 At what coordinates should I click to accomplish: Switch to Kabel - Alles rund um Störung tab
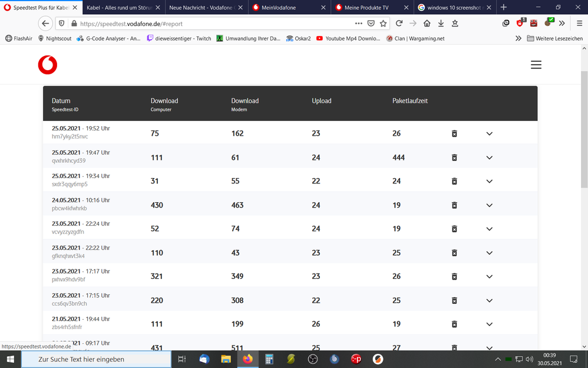coord(123,8)
